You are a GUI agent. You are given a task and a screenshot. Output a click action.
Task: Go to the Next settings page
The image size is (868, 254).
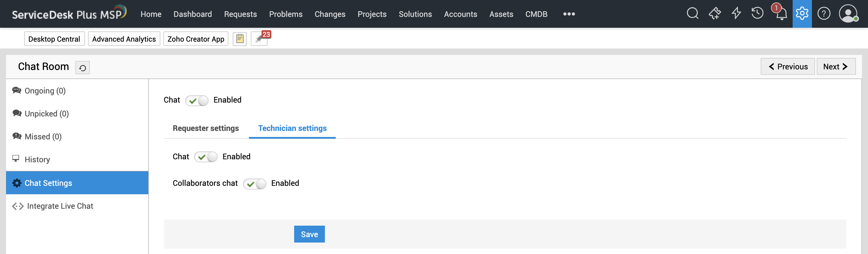835,66
